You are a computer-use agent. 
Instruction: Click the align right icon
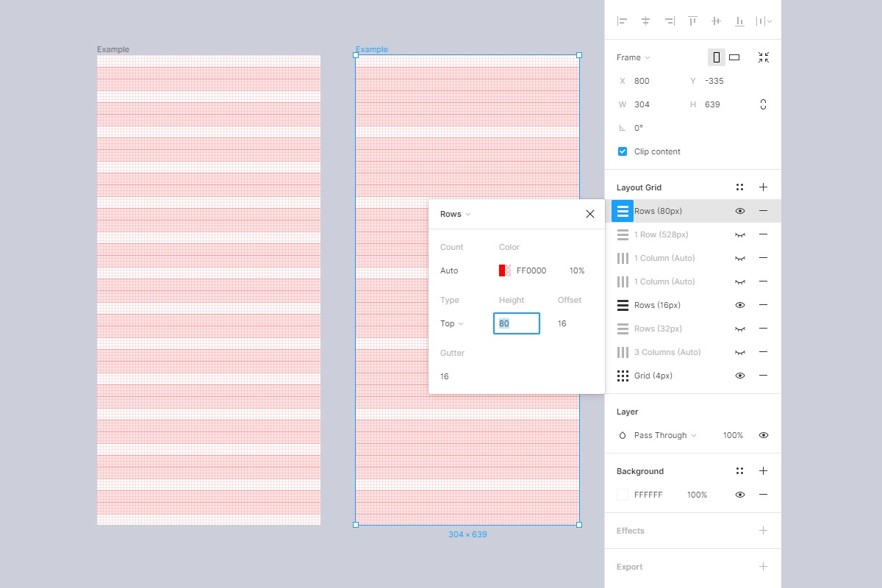670,21
